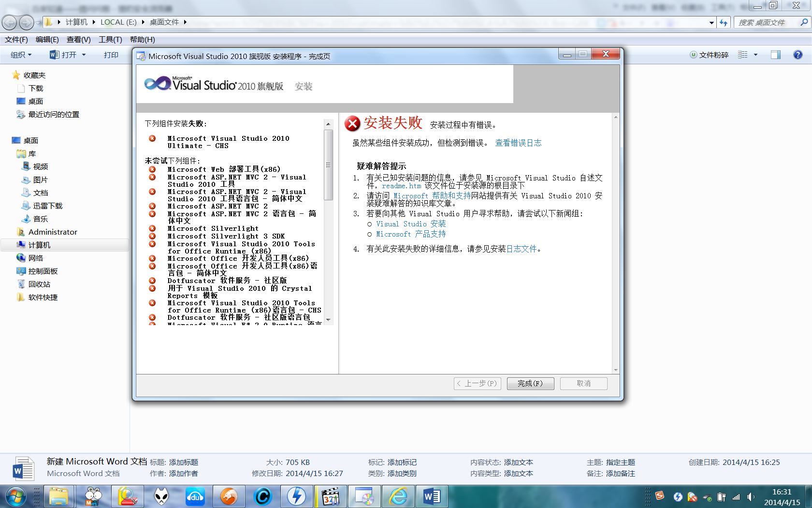Viewport: 812px width, 508px height.
Task: Select 迅雷下载 in the sidebar
Action: point(48,206)
